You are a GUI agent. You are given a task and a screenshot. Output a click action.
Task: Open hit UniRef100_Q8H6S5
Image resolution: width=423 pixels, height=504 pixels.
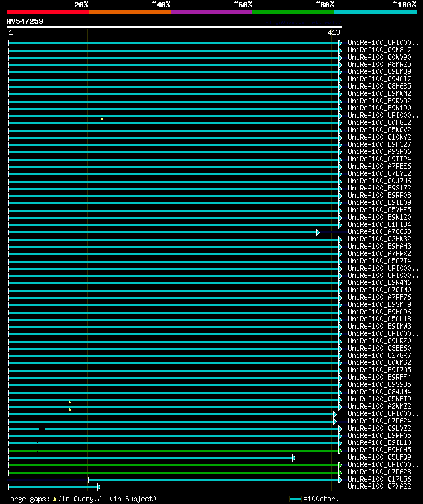point(379,86)
